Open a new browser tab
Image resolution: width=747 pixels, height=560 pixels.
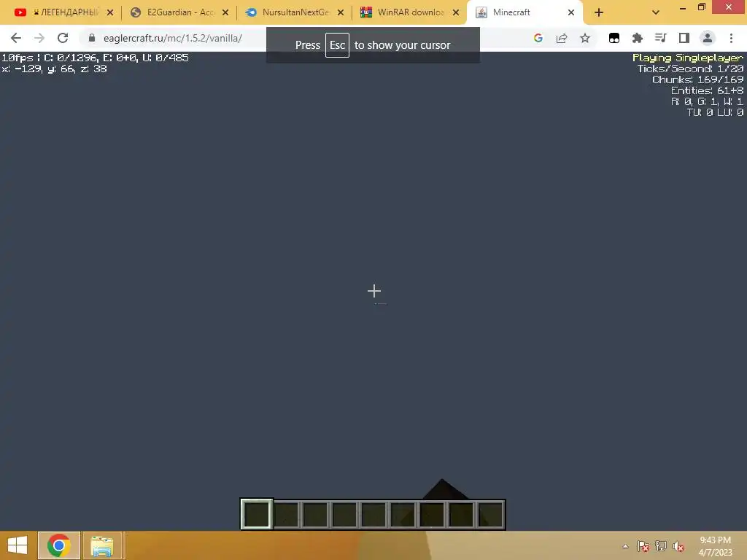click(599, 12)
